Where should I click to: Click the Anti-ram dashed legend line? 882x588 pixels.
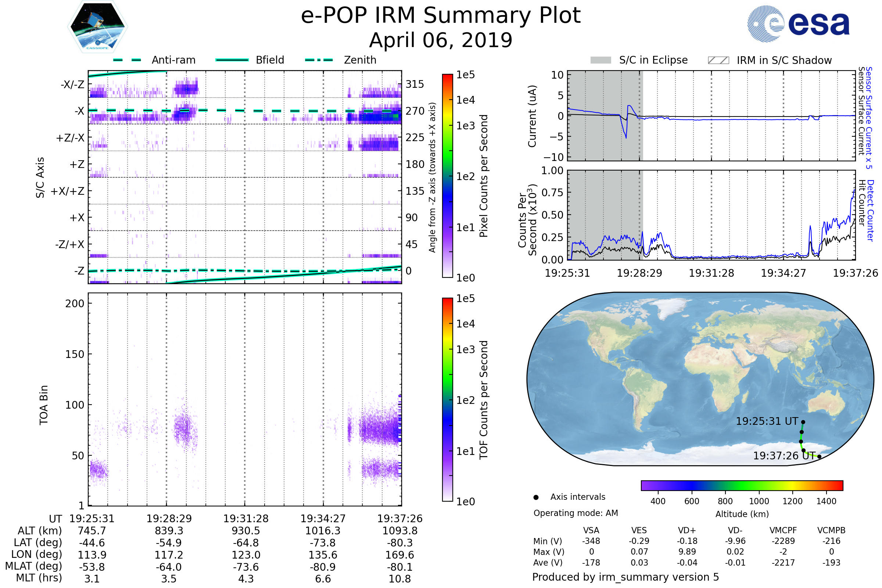(x=127, y=60)
